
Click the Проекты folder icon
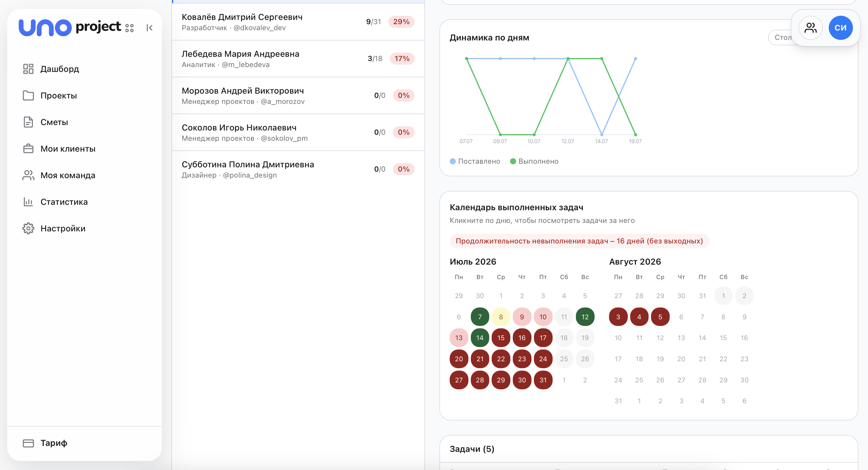[28, 95]
